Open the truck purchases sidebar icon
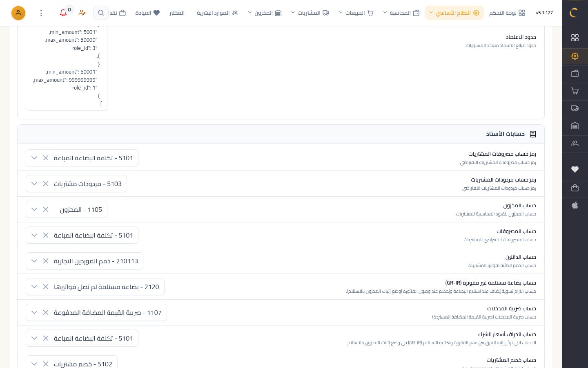Viewport: 588px width, 368px height. [575, 108]
